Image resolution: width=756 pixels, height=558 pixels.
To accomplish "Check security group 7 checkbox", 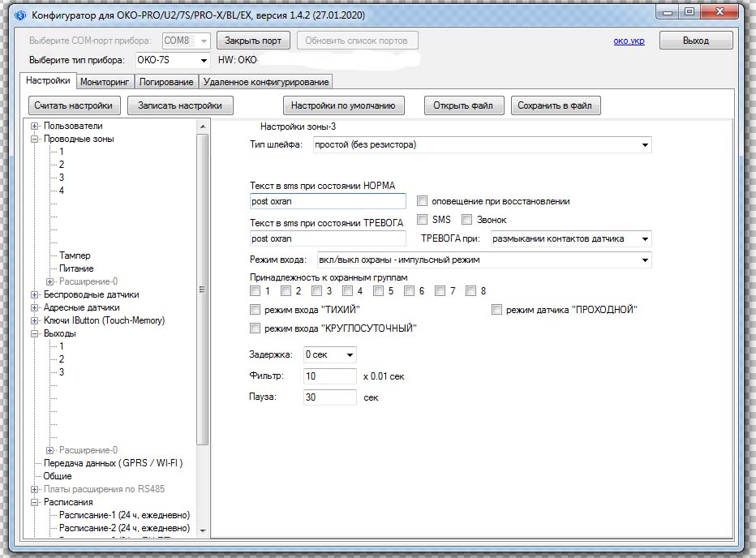I will point(440,291).
